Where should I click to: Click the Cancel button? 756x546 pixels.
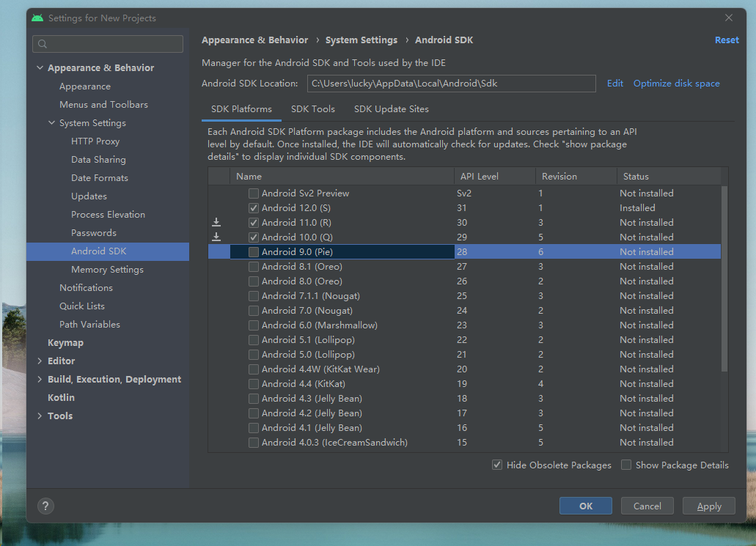[647, 506]
